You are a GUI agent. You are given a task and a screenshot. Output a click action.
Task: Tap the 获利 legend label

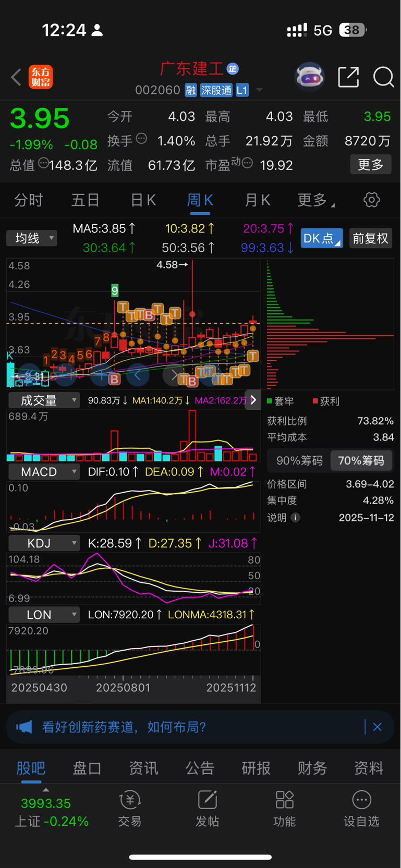coord(326,401)
